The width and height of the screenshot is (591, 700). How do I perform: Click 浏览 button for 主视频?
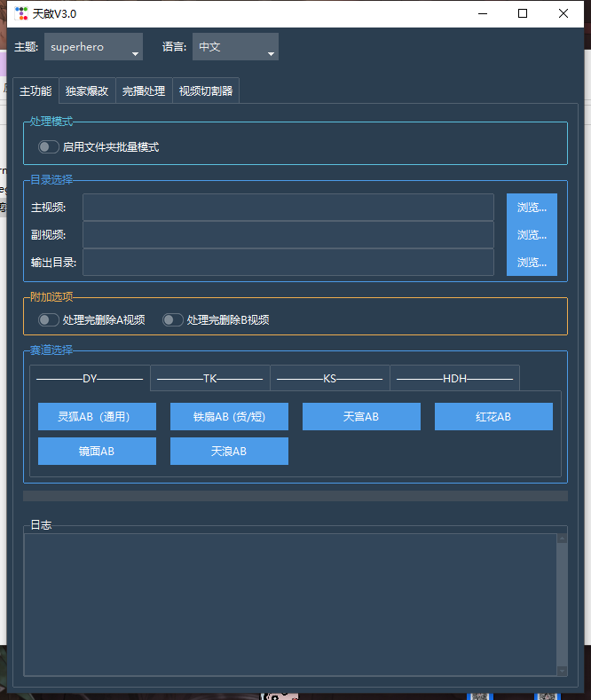(532, 208)
